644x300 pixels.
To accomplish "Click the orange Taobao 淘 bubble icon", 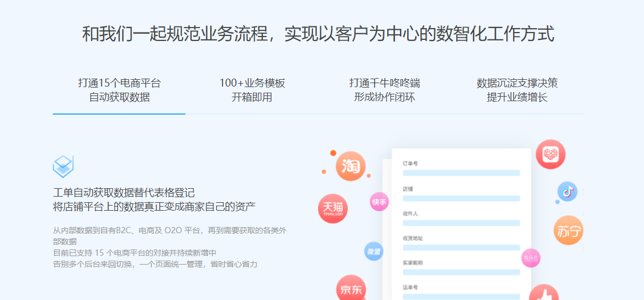I will 350,166.
